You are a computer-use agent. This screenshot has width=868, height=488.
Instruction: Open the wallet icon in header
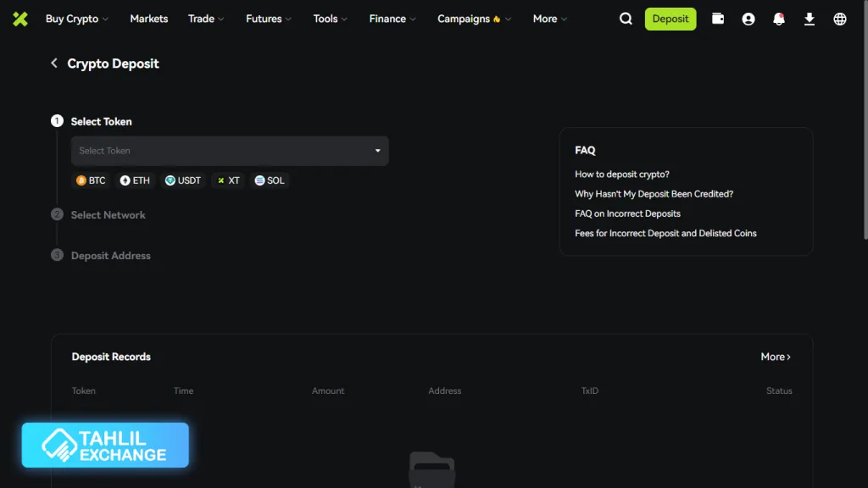coord(718,19)
